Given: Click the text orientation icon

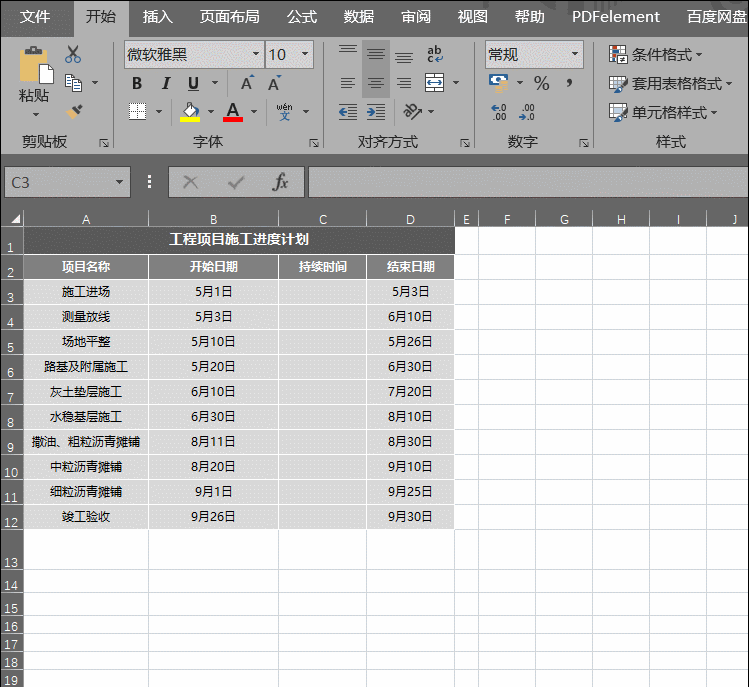Looking at the screenshot, I should pos(412,112).
